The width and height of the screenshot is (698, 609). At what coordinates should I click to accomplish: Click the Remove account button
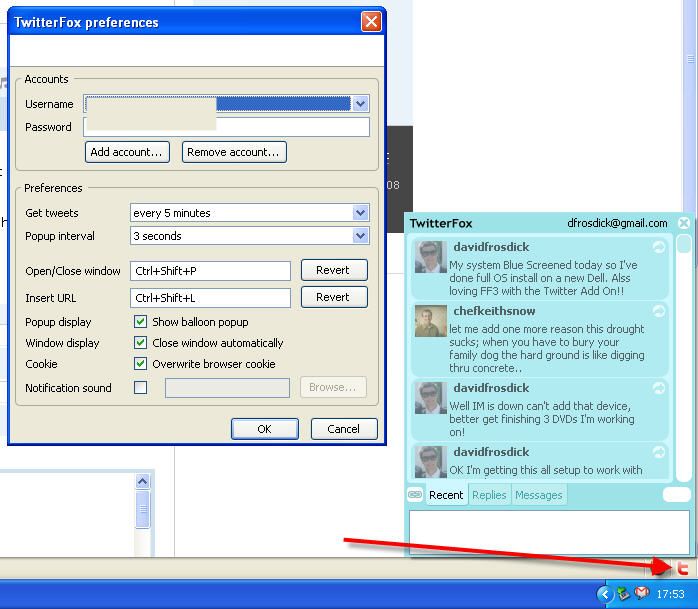coord(234,152)
